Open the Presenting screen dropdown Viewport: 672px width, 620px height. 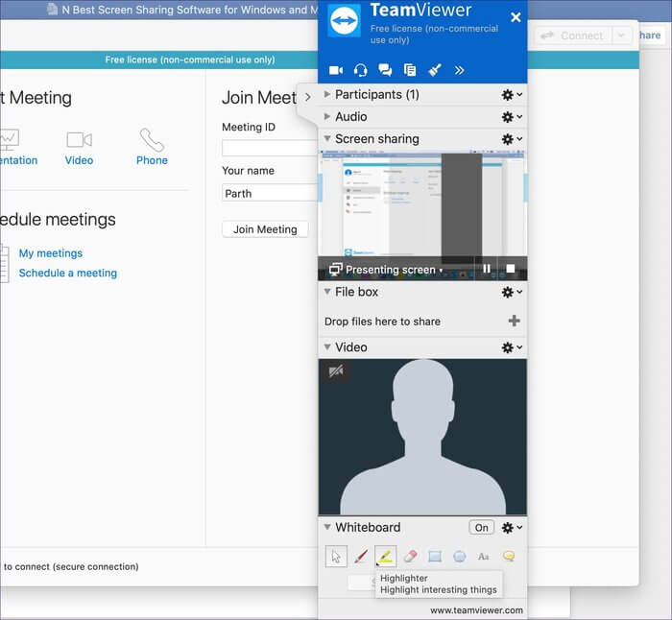click(386, 270)
